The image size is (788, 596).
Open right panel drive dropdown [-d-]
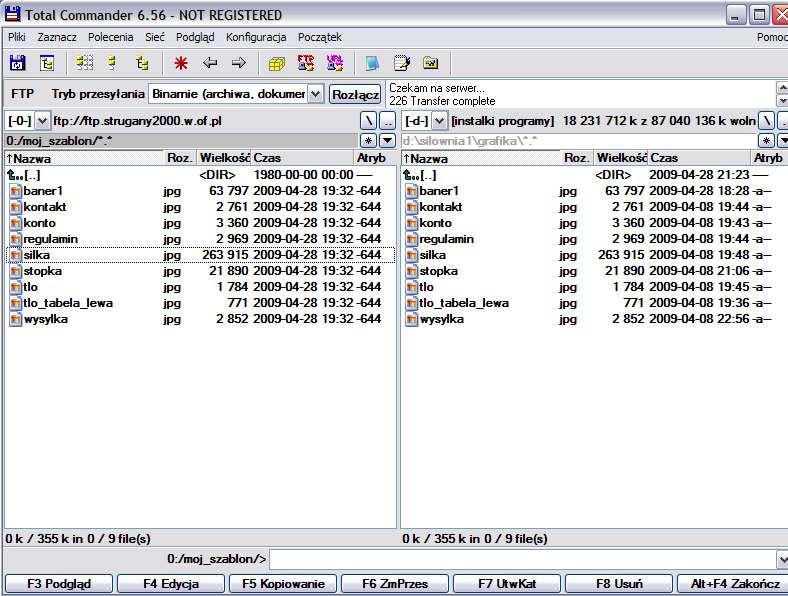click(x=439, y=121)
